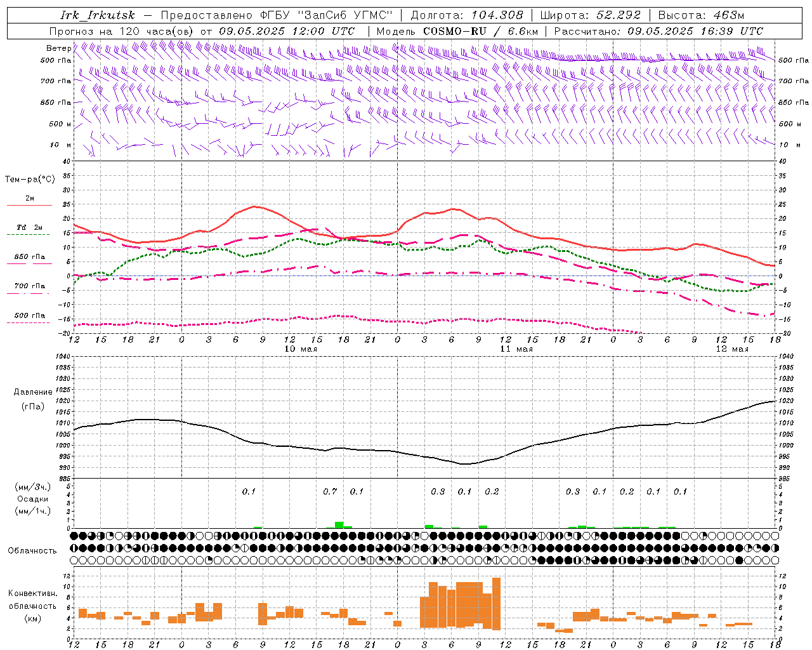Select the Модель COSMO-RU / 6.6км text

pyautogui.click(x=457, y=31)
